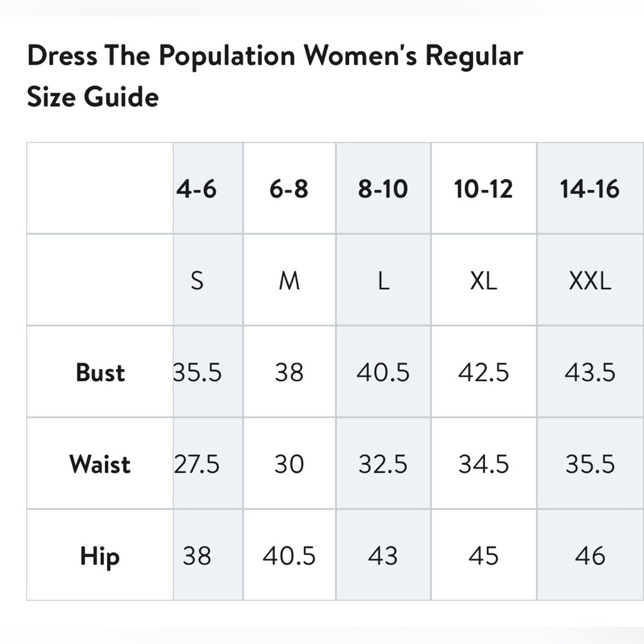This screenshot has width=644, height=644.
Task: Select the 6-8 size column header
Action: click(289, 189)
